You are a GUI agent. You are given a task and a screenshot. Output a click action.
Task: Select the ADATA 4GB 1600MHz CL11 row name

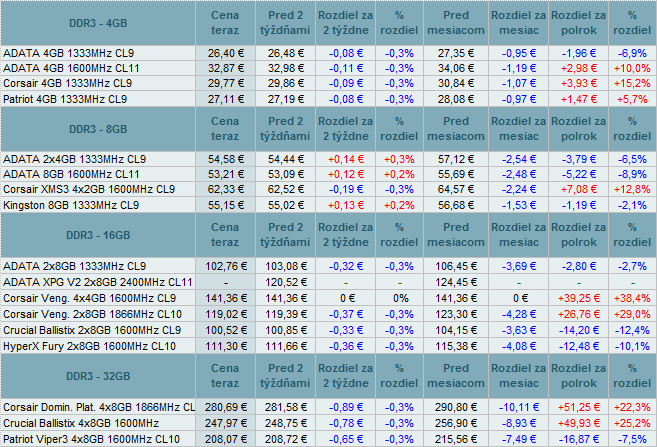pos(71,68)
